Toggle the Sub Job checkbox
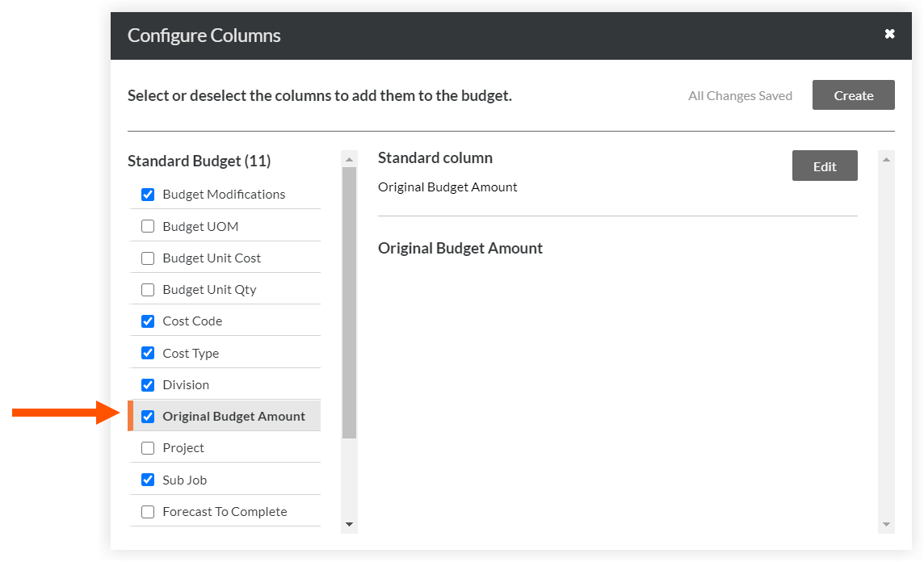 coord(148,480)
